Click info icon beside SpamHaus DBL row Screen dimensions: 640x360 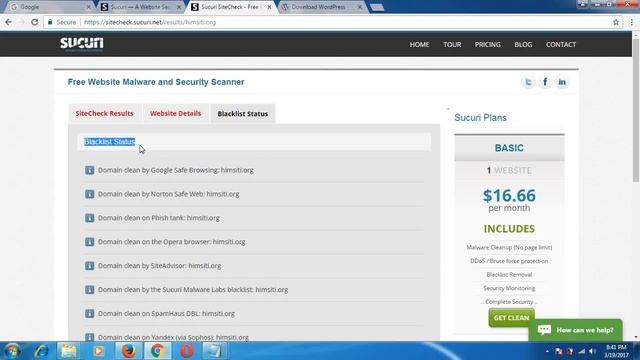point(89,313)
